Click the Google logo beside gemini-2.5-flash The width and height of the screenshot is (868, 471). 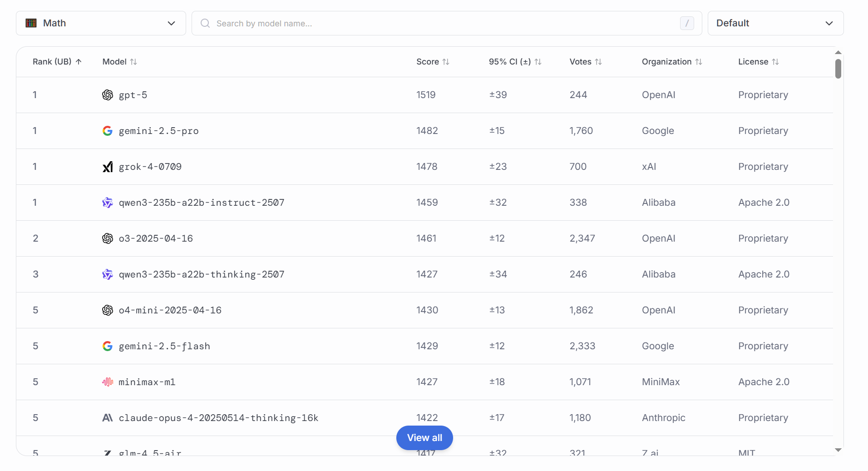(x=108, y=346)
